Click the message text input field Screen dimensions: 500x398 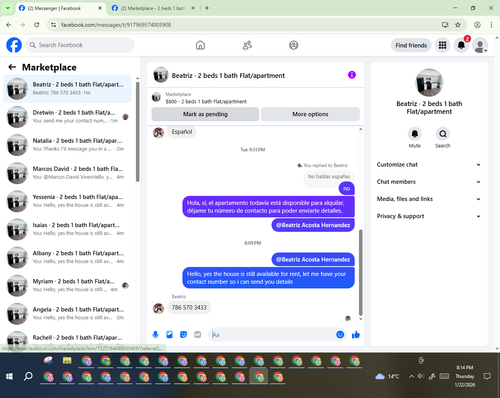click(273, 335)
